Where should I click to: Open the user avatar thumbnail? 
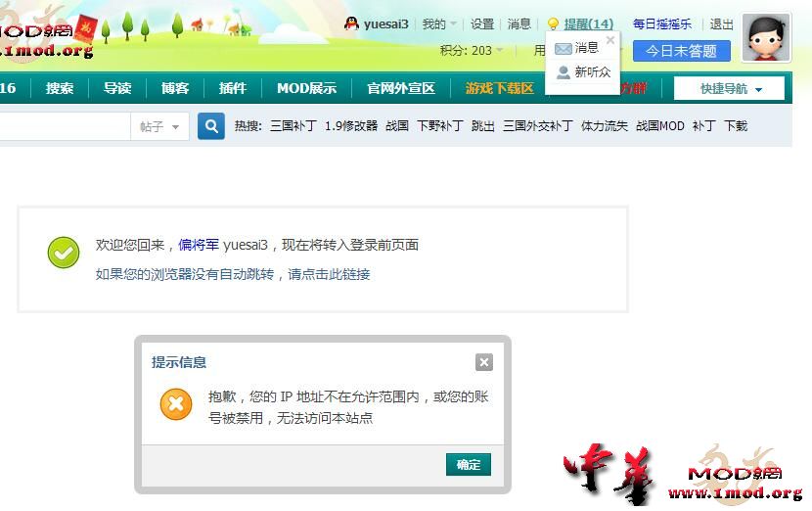(766, 37)
